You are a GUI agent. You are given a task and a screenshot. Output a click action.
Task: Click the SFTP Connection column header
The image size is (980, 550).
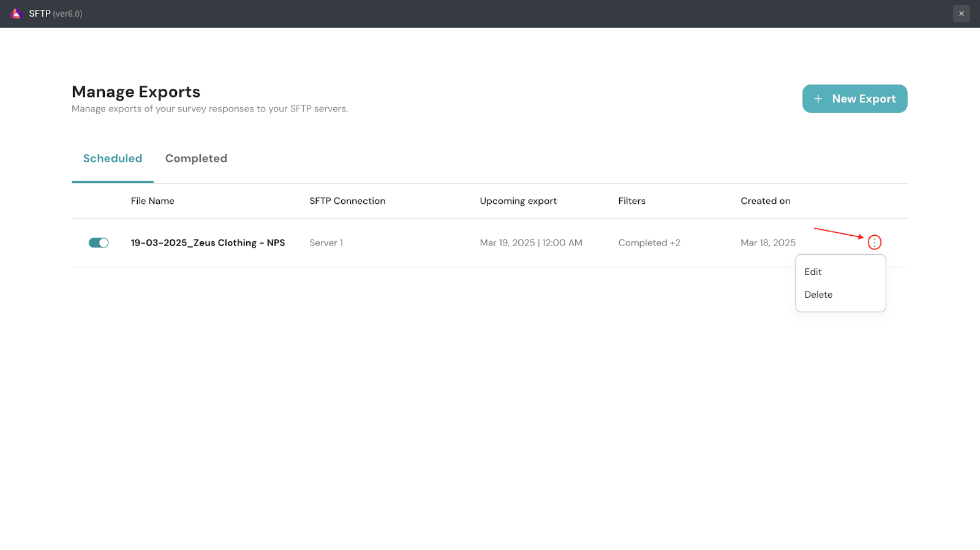[347, 201]
